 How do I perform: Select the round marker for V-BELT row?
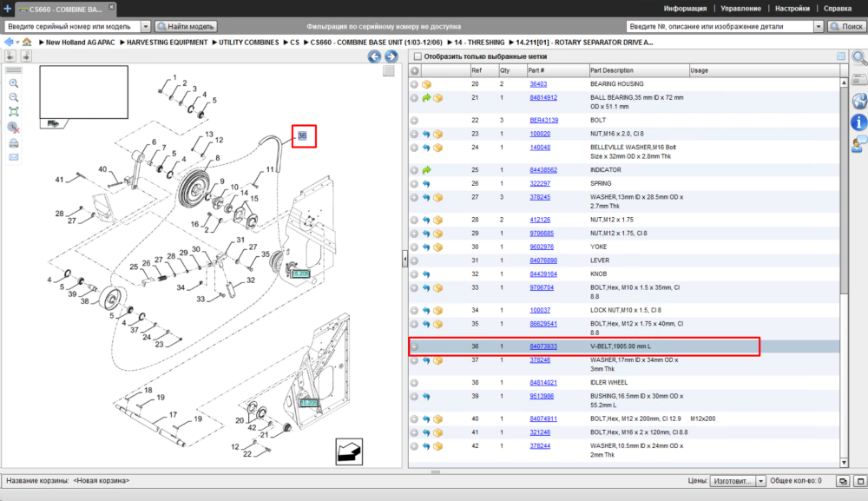click(414, 347)
